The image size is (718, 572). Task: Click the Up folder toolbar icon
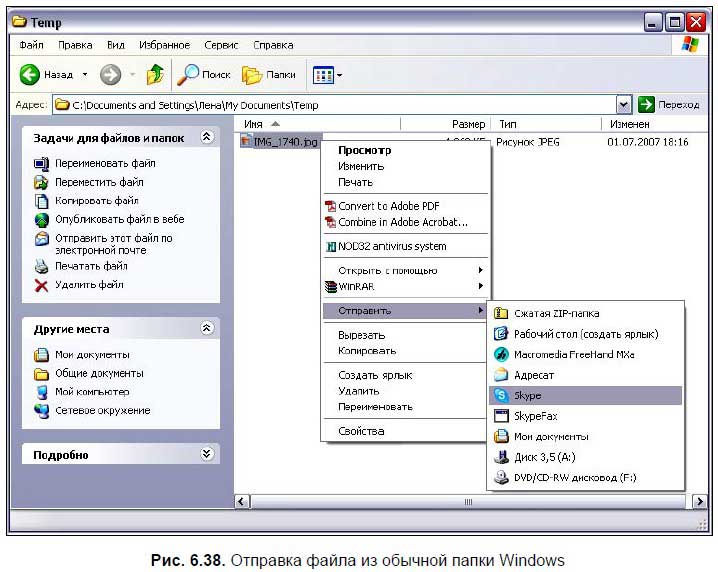tap(154, 75)
